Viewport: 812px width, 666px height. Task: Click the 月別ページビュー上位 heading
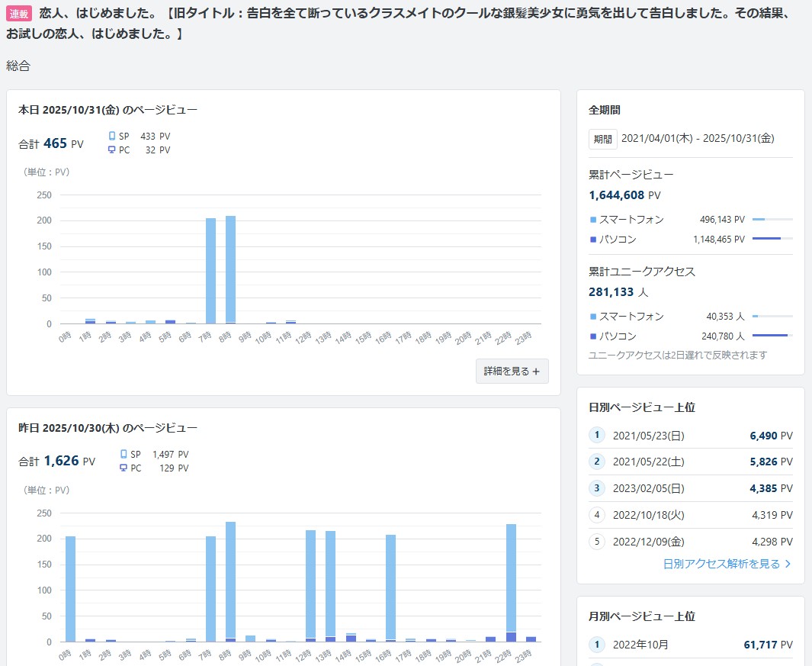point(642,616)
